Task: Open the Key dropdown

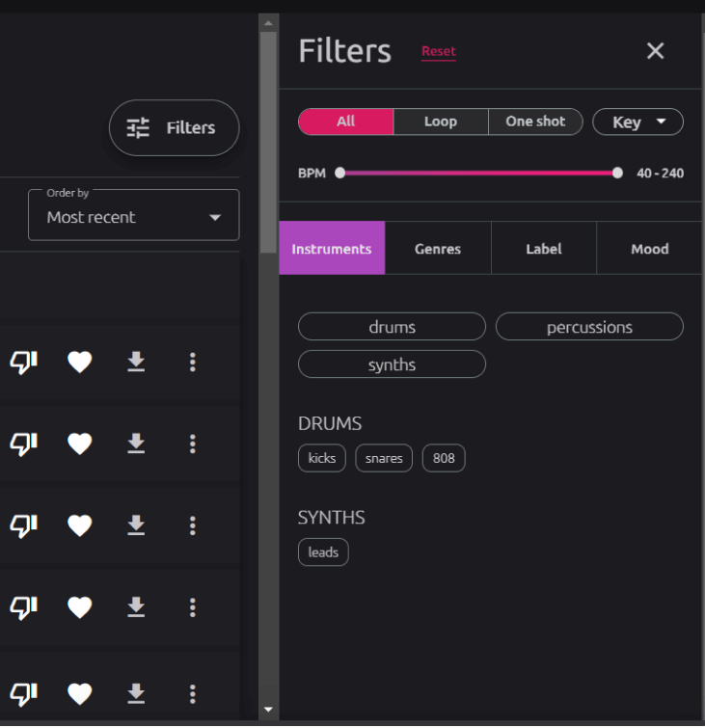Action: click(637, 122)
